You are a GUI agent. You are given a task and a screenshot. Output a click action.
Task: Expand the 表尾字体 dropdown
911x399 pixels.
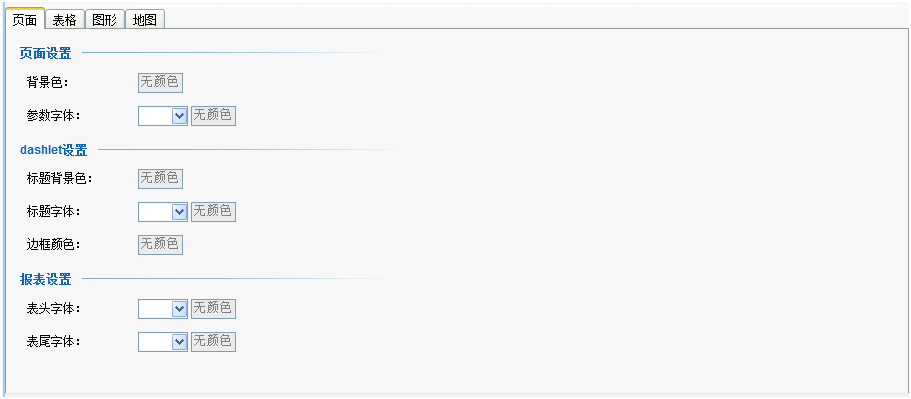tap(163, 342)
